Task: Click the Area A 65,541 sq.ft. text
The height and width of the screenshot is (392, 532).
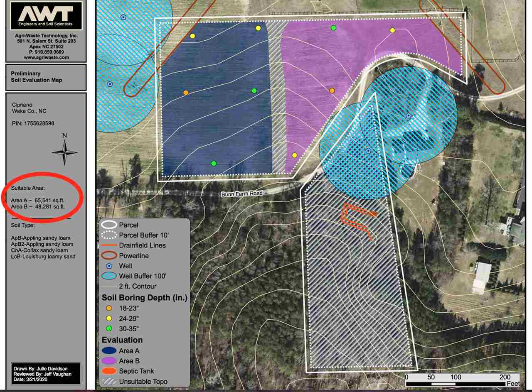Action: tap(38, 201)
